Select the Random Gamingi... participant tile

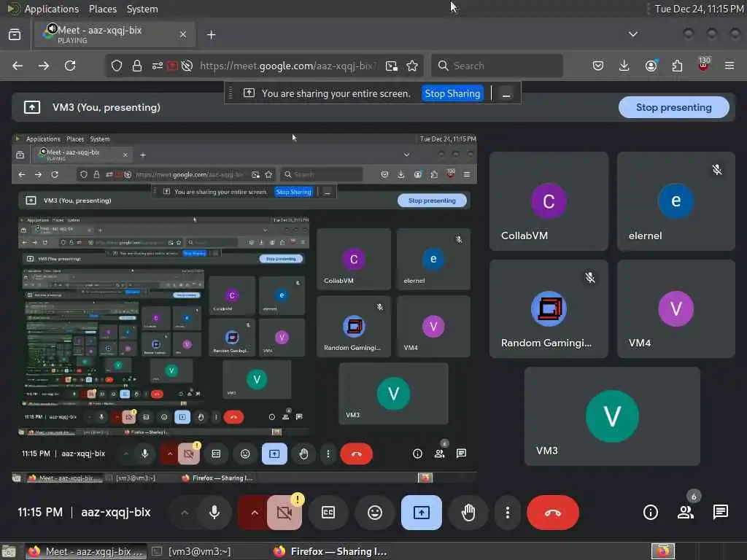[549, 308]
